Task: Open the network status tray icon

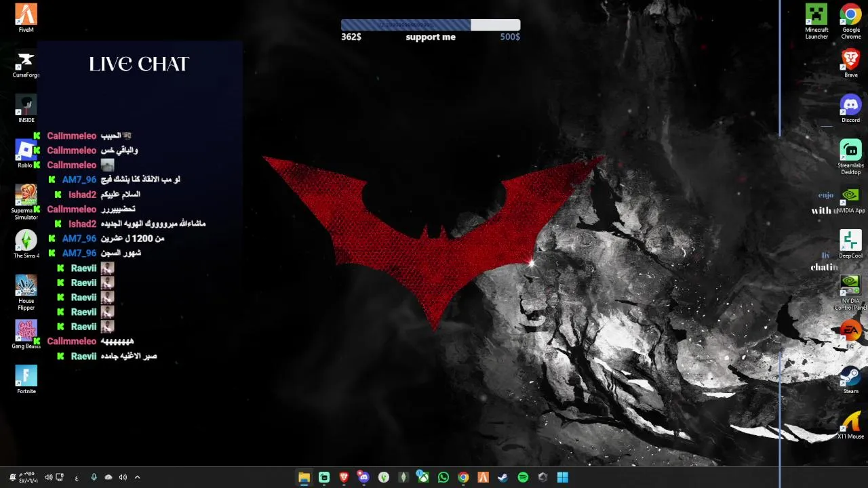Action: 60,477
